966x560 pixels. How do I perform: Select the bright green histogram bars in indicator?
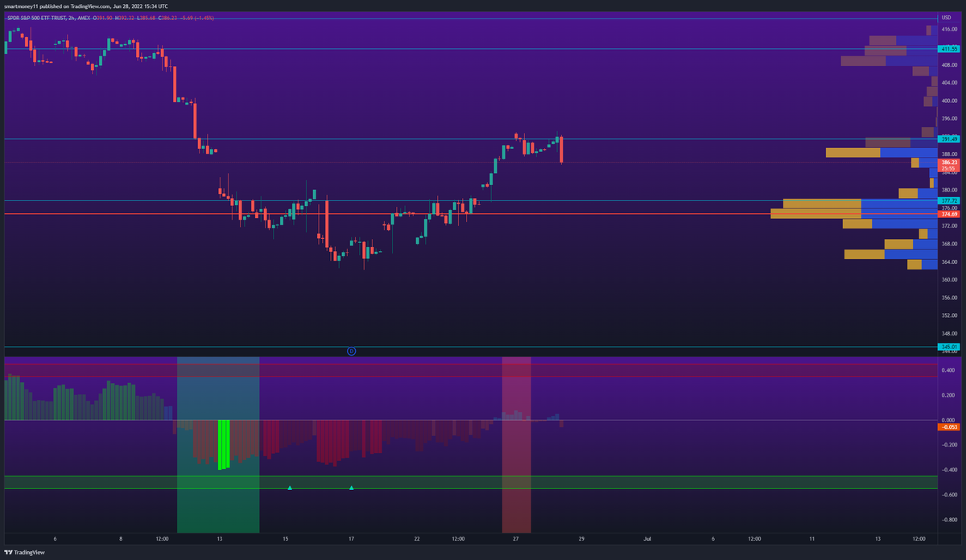pos(224,444)
